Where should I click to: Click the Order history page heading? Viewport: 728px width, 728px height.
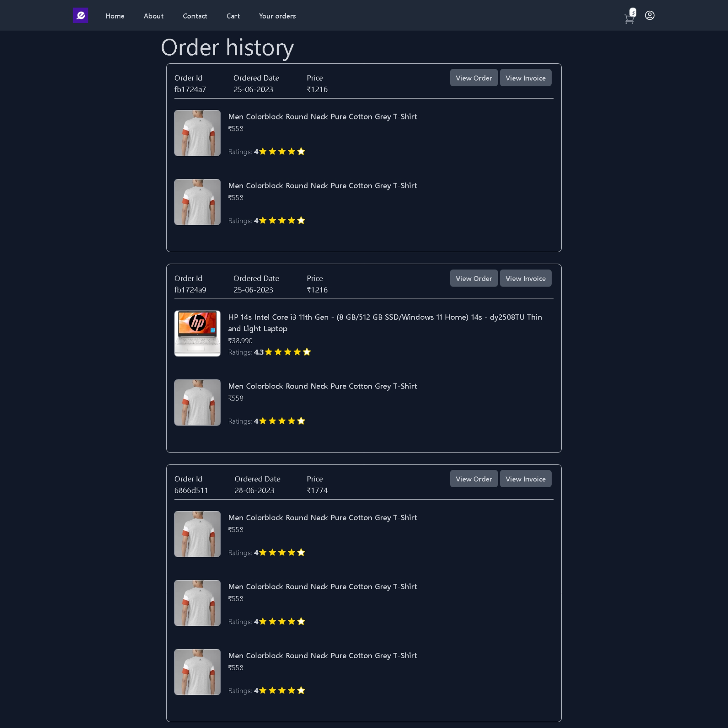coord(228,47)
